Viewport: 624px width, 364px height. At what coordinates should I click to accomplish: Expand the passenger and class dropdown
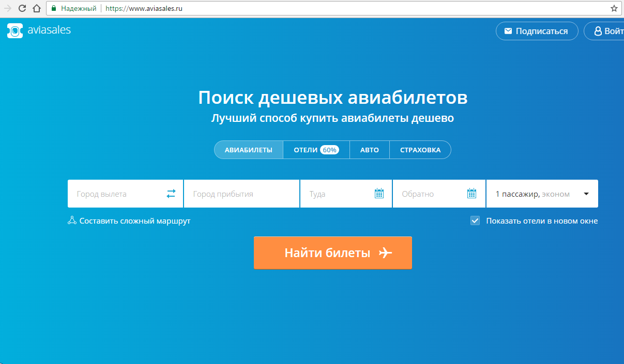point(586,194)
